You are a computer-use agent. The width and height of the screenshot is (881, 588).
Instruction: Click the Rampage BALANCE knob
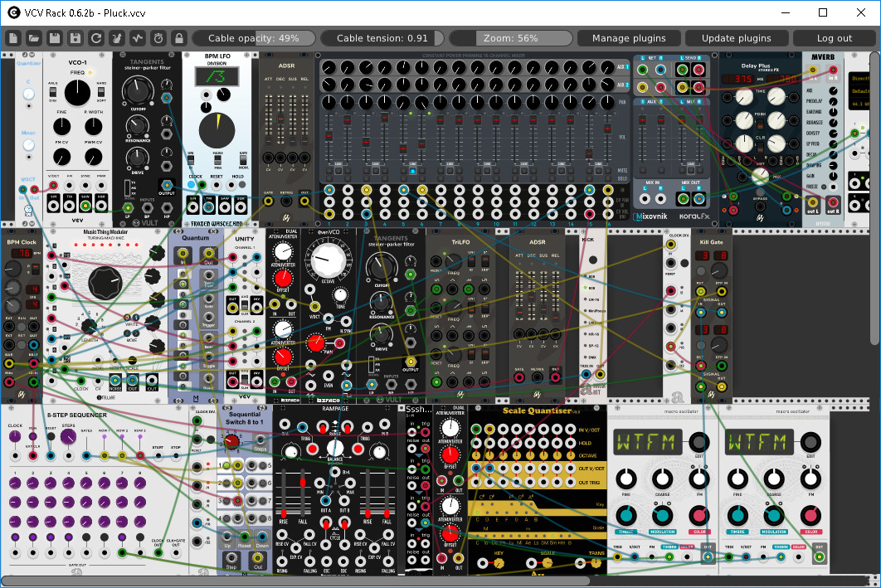point(334,449)
